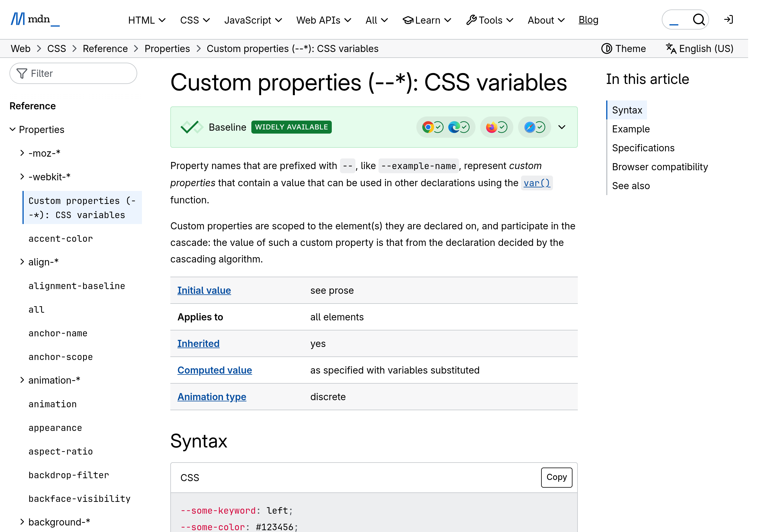The width and height of the screenshot is (757, 532).
Task: Follow the Animation type link
Action: coord(212,397)
